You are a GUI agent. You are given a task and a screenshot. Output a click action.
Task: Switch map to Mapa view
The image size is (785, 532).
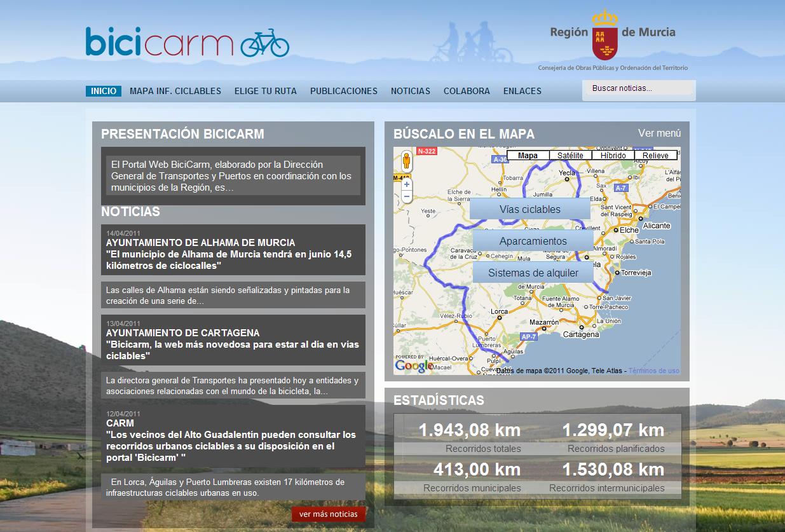pyautogui.click(x=528, y=155)
